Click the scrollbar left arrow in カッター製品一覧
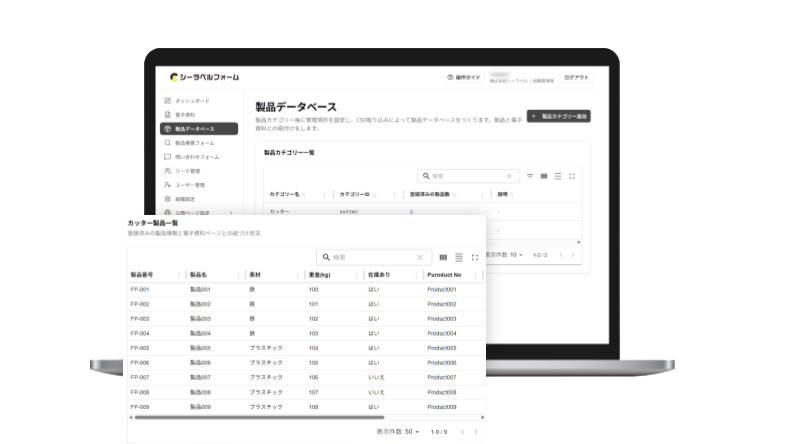The height and width of the screenshot is (444, 790). 131,417
